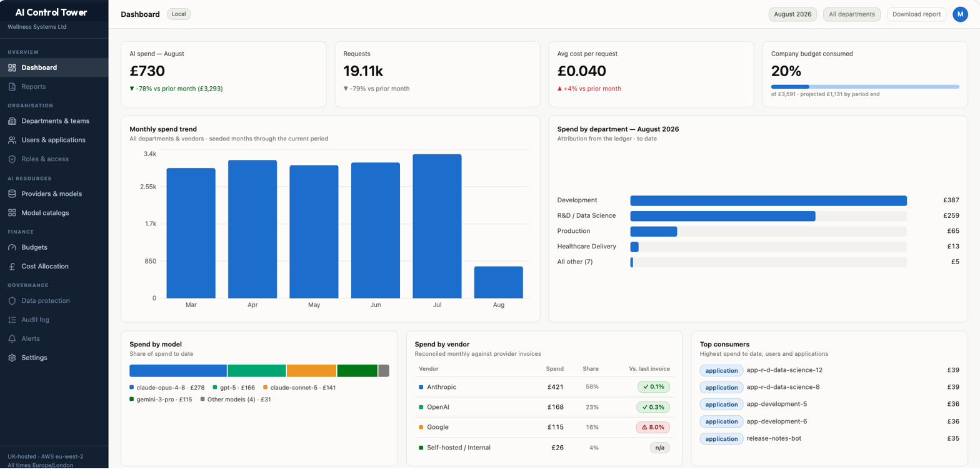Click the Budgets gauge icon

(x=12, y=247)
